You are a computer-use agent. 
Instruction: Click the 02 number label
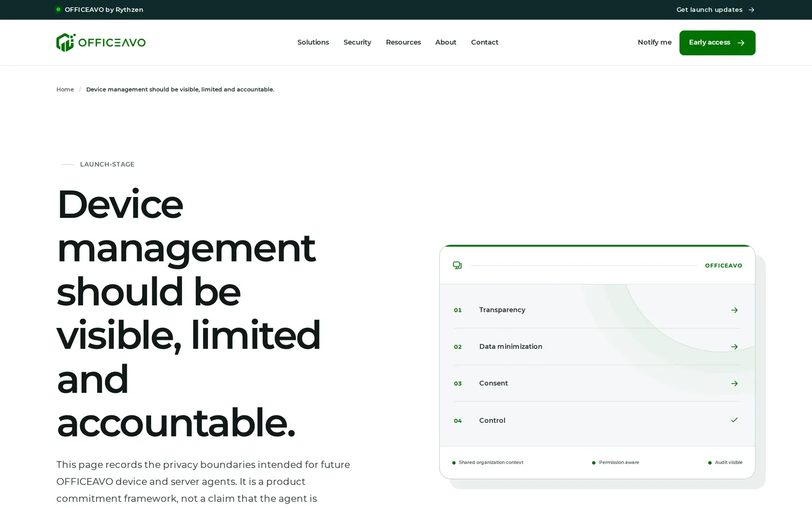point(458,347)
